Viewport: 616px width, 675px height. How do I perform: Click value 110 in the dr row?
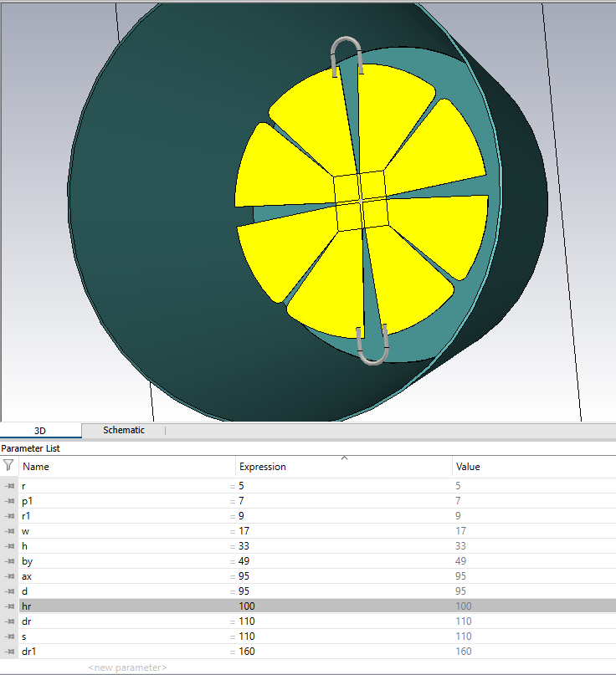click(x=464, y=621)
